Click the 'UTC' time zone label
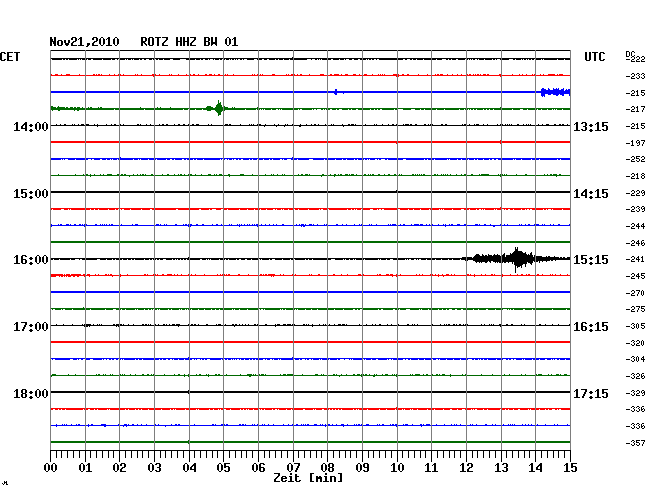Viewport: 650px width, 494px height. [x=594, y=57]
